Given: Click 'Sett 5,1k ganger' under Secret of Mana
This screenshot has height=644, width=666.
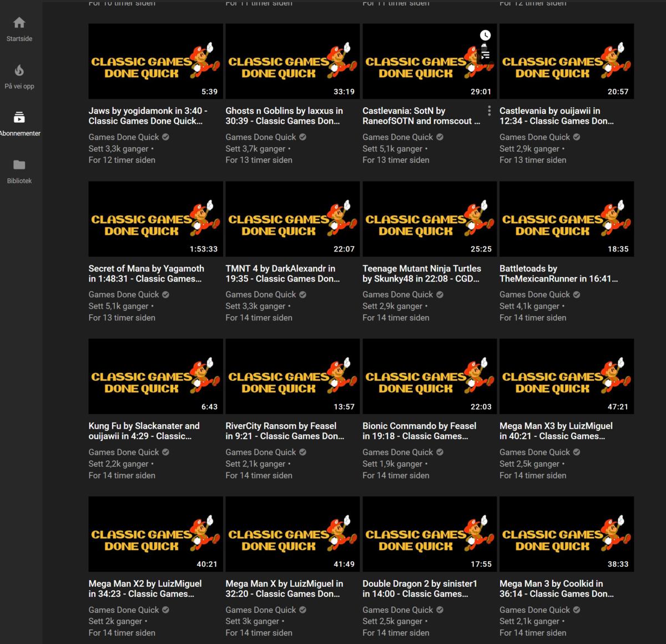Looking at the screenshot, I should point(119,306).
